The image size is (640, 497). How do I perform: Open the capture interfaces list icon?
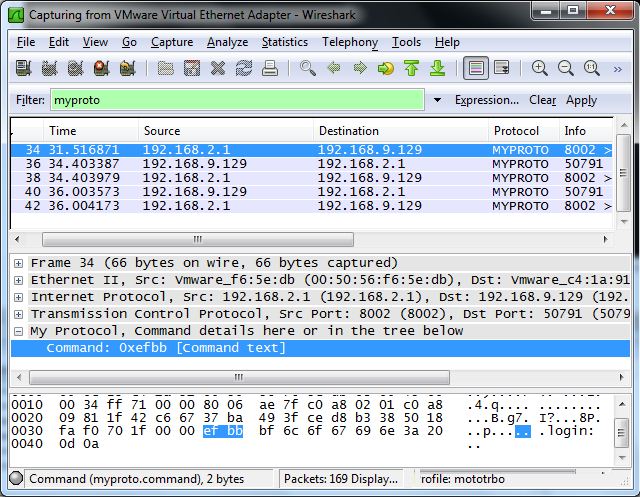click(23, 68)
